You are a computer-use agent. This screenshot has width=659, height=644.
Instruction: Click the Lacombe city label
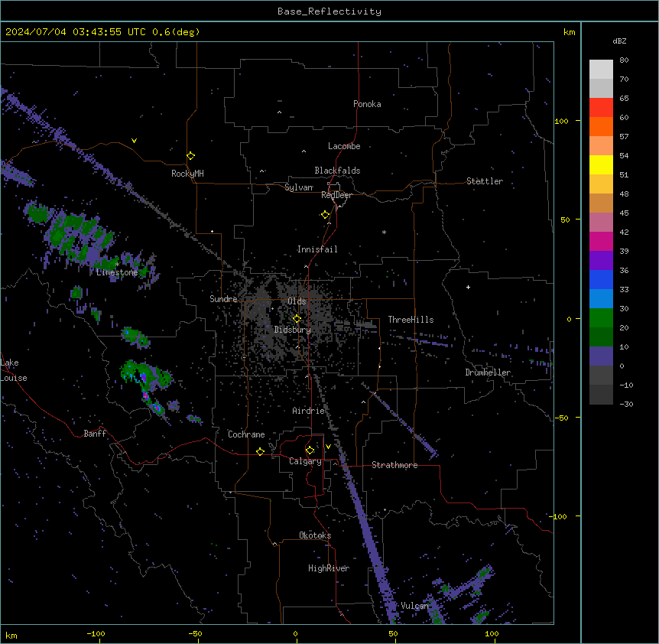coord(344,146)
